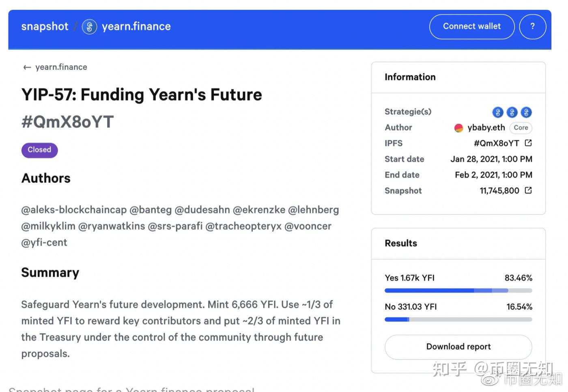Click the ybaby.eth author avatar
The image size is (568, 392).
[x=458, y=128]
